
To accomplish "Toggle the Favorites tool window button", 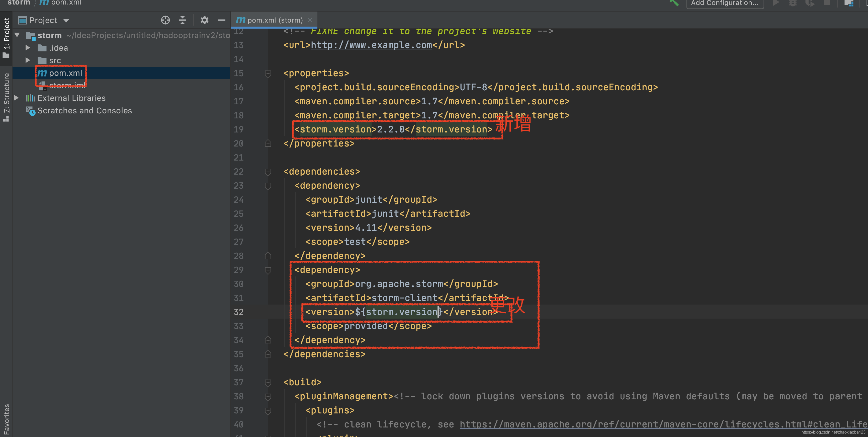I will (x=6, y=419).
